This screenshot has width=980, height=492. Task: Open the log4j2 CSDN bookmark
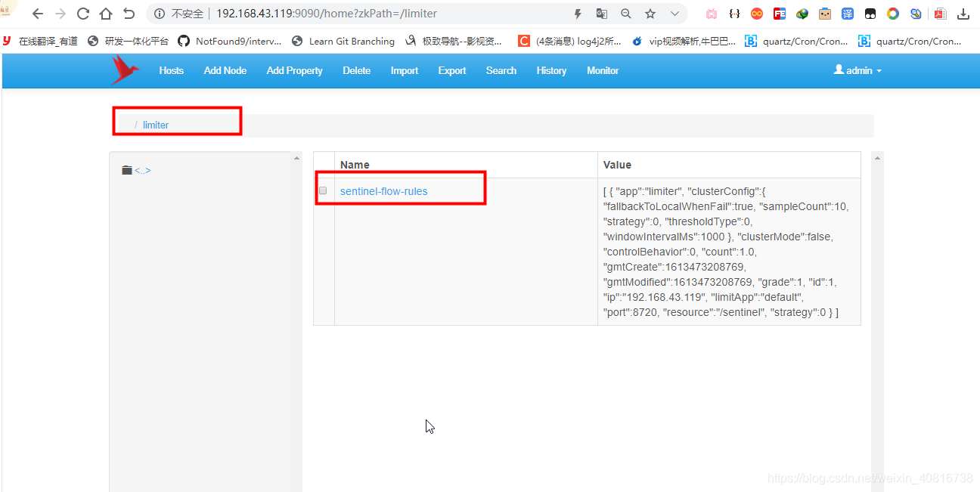pyautogui.click(x=569, y=42)
